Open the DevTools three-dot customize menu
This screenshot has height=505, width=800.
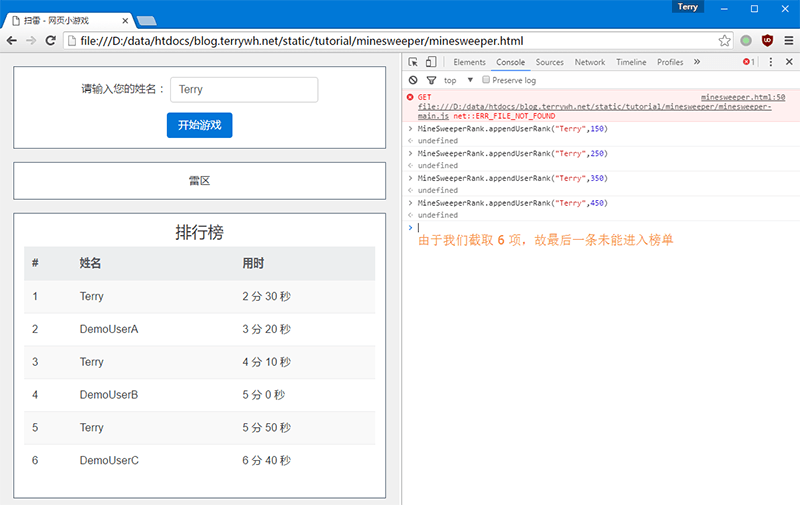pyautogui.click(x=771, y=62)
